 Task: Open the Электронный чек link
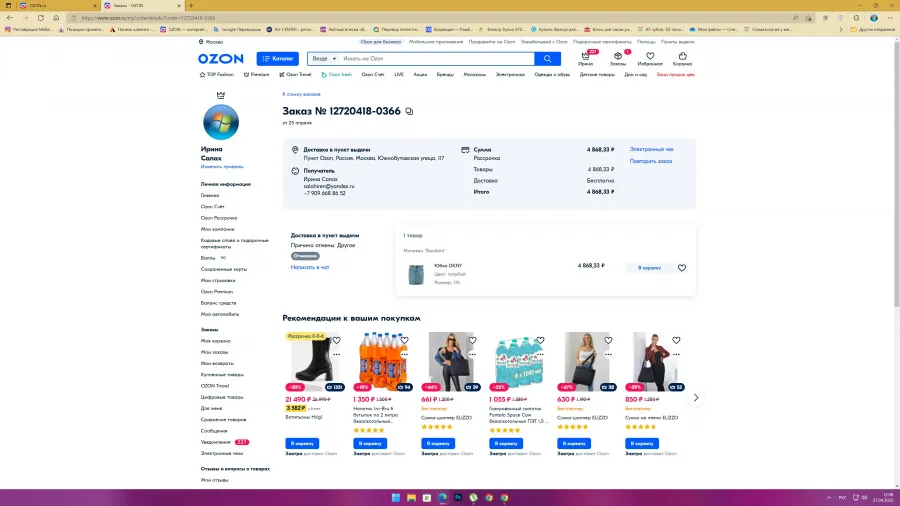[651, 149]
